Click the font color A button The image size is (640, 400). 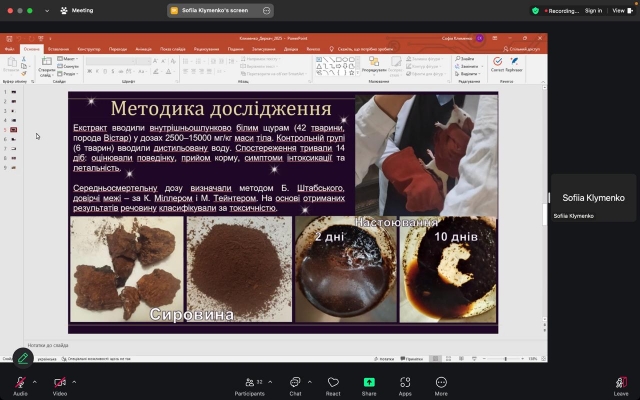169,71
